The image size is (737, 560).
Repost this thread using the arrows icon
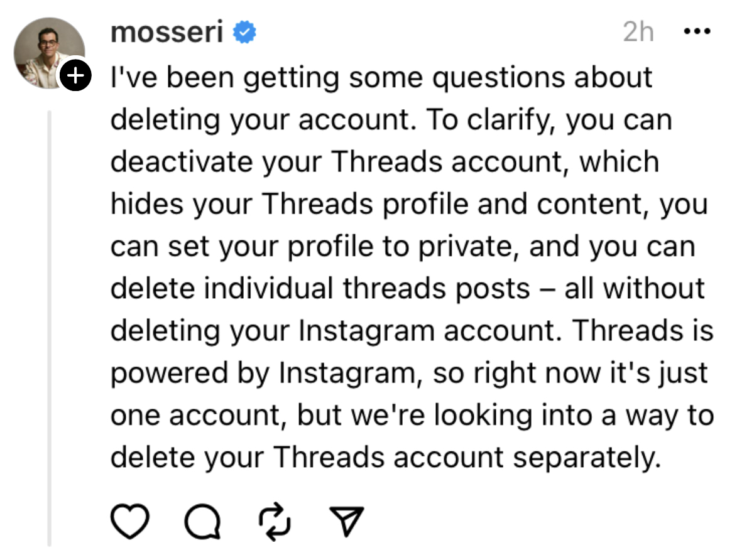click(275, 521)
